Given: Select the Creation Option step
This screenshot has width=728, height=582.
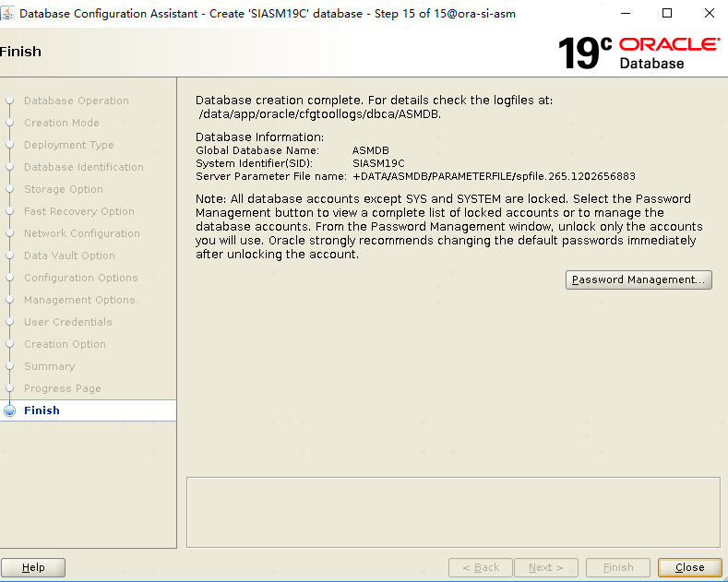Looking at the screenshot, I should (65, 344).
